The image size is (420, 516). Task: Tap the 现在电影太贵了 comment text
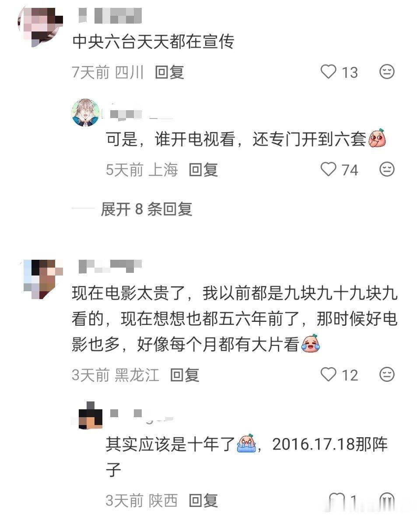(x=234, y=319)
